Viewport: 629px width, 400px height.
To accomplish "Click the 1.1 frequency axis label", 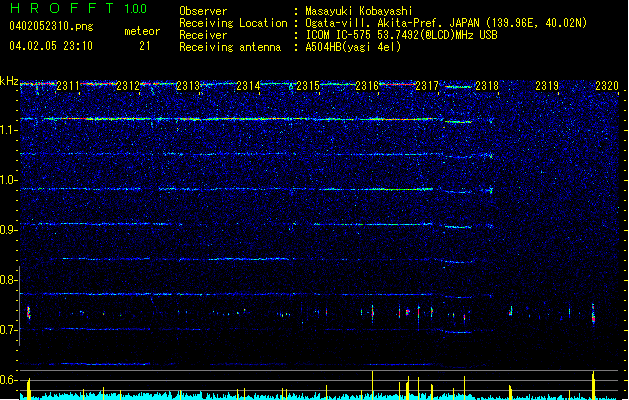I will 9,130.
